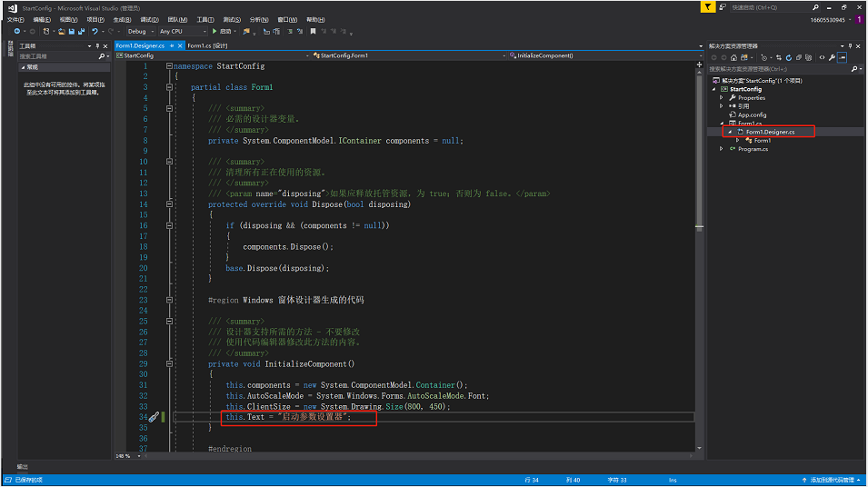This screenshot has height=487, width=868.
Task: Collapse the Dispose method at line 14
Action: [x=169, y=204]
